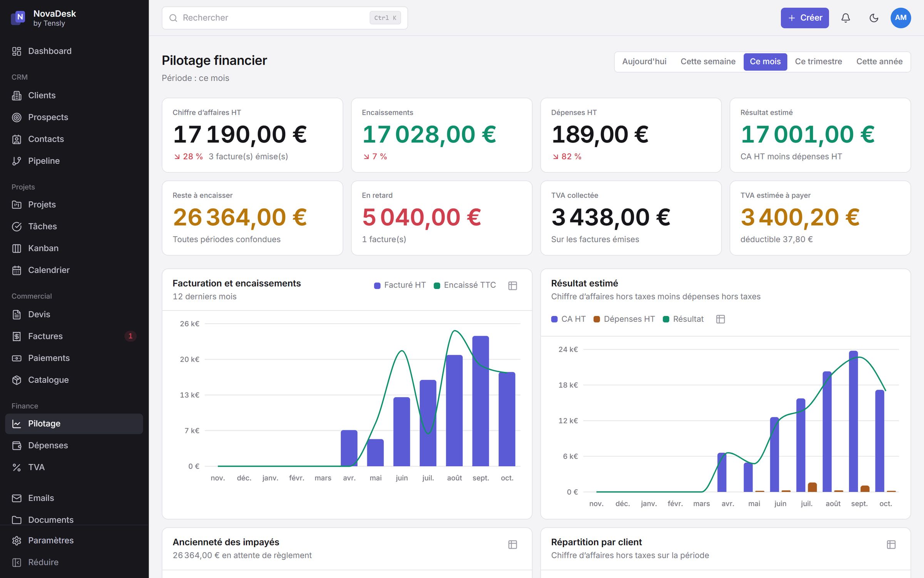Select the Ce trimestre period tab
This screenshot has width=924, height=578.
coord(818,62)
